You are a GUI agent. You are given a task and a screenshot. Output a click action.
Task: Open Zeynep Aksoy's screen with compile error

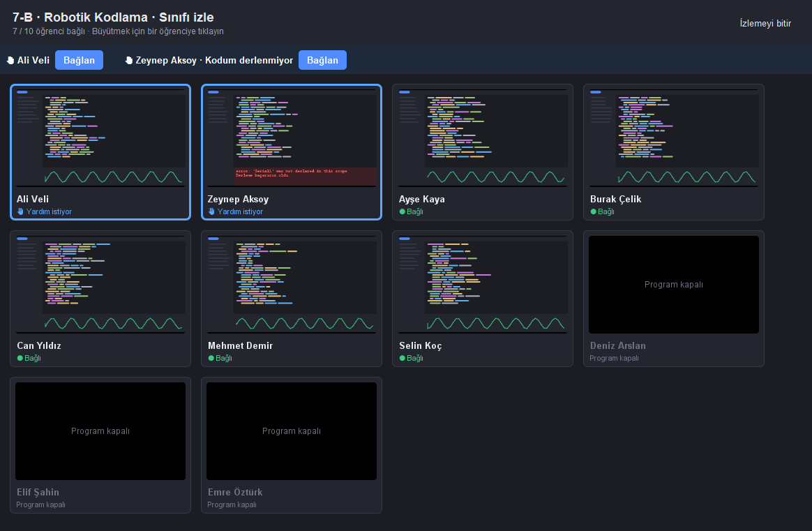coord(292,137)
